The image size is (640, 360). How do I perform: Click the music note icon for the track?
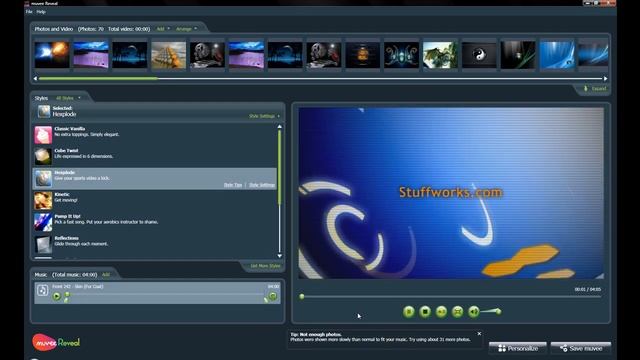pos(42,290)
